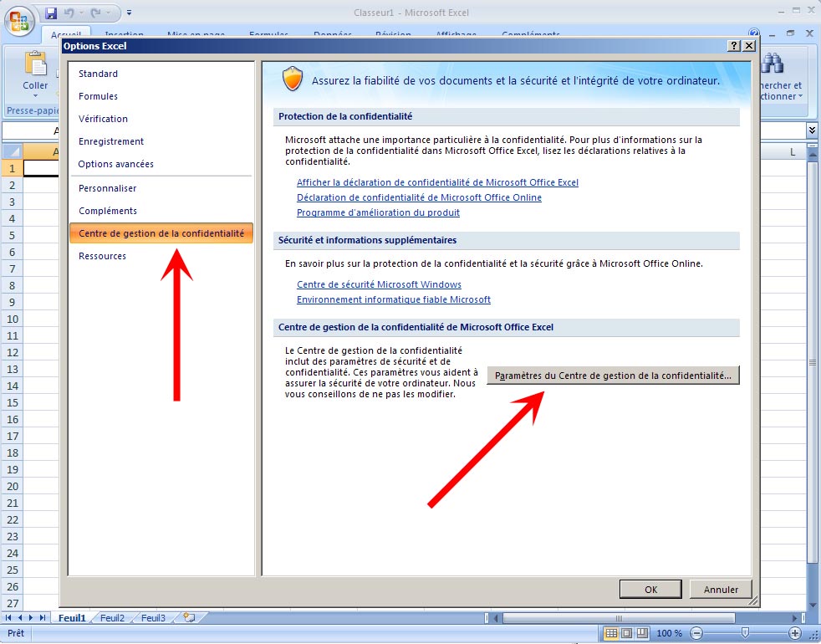This screenshot has height=644, width=821.
Task: Click the Coller paste icon
Action: point(36,64)
